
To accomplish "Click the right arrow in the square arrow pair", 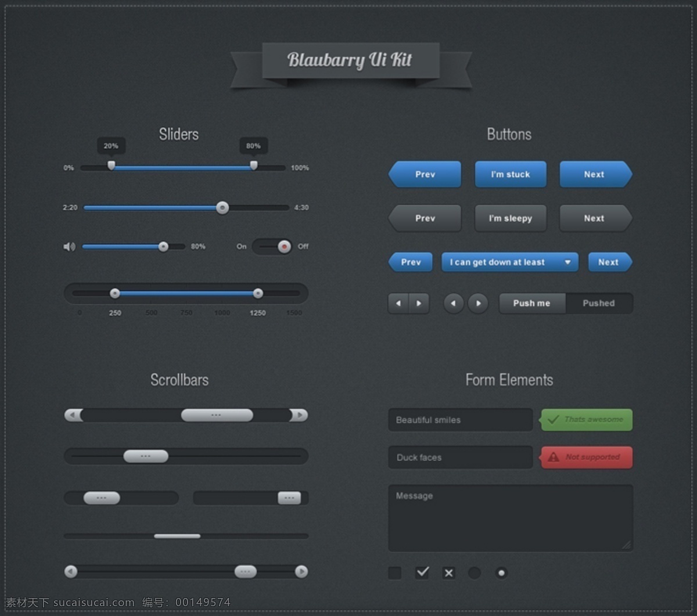I will pos(419,303).
